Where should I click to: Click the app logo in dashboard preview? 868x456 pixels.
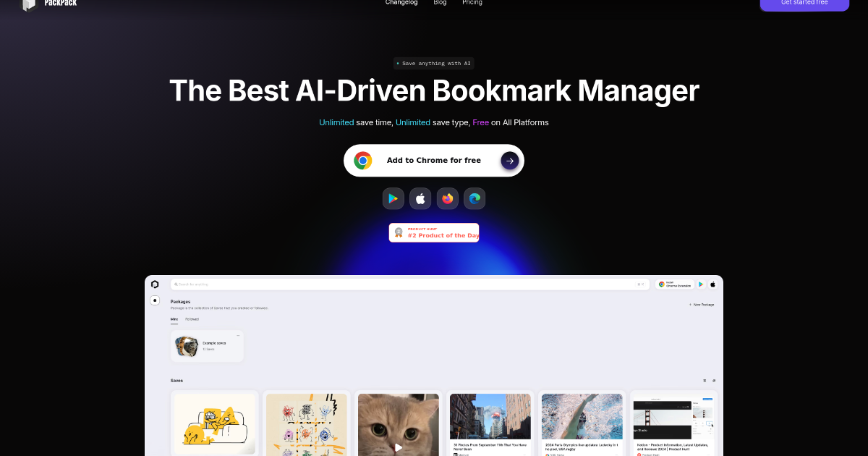tap(155, 284)
